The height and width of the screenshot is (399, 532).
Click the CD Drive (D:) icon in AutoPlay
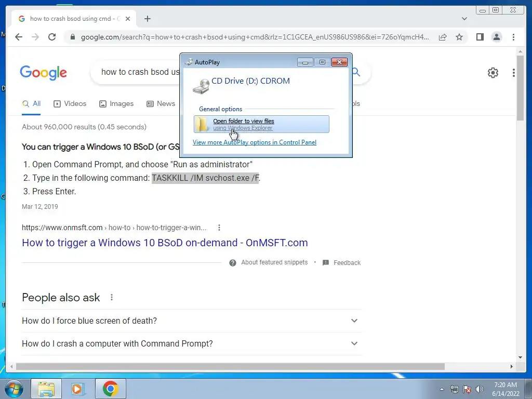coord(201,86)
